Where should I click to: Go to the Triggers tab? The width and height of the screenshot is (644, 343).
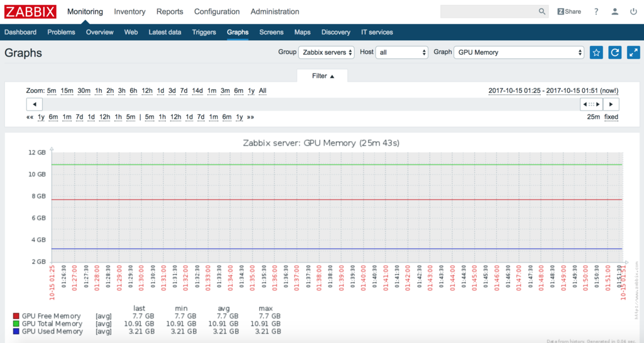204,32
